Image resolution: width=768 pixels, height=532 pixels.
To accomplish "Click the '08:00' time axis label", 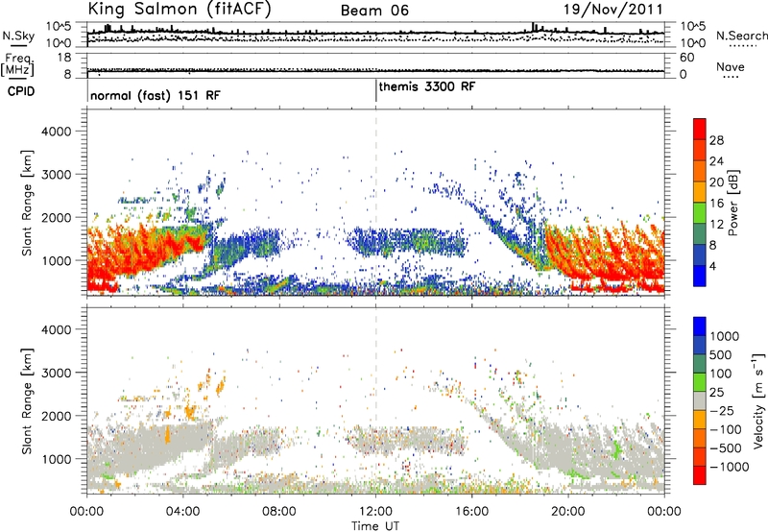I will tap(279, 512).
